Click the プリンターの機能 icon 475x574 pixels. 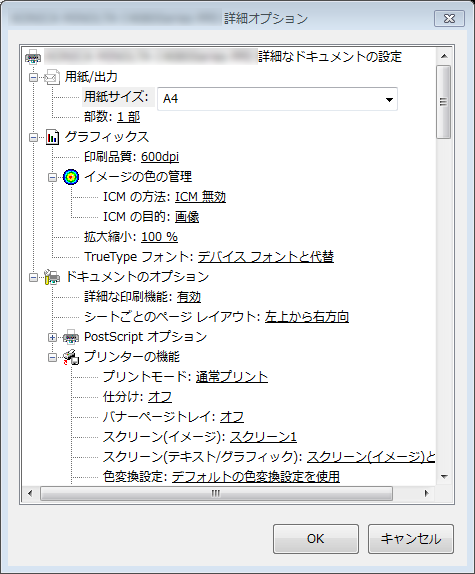71,357
